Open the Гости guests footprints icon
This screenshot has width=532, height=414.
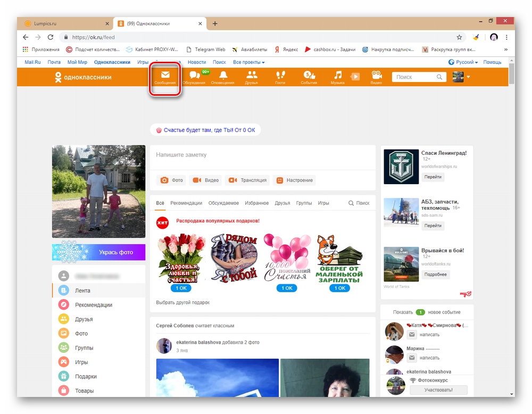coord(280,77)
